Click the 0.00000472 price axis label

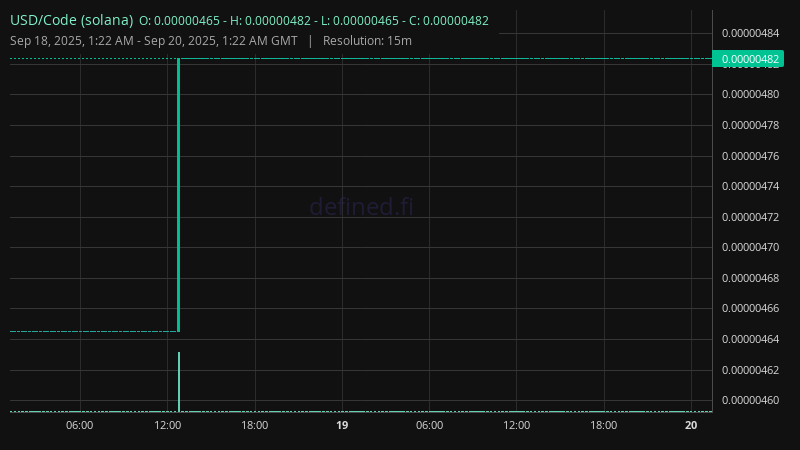[x=751, y=217]
